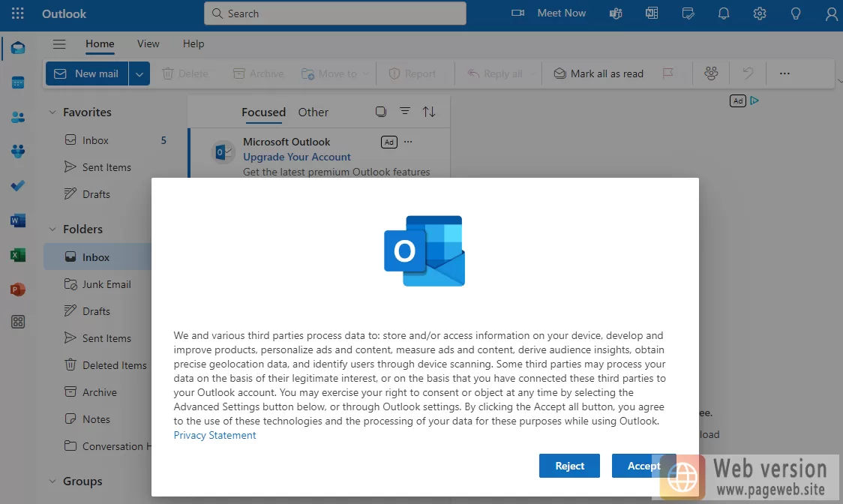The image size is (843, 504).
Task: Open the ad message ellipsis menu
Action: coord(408,142)
